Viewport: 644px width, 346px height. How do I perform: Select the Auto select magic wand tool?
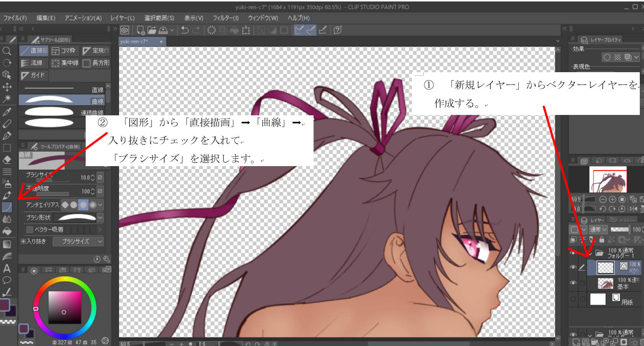7,99
